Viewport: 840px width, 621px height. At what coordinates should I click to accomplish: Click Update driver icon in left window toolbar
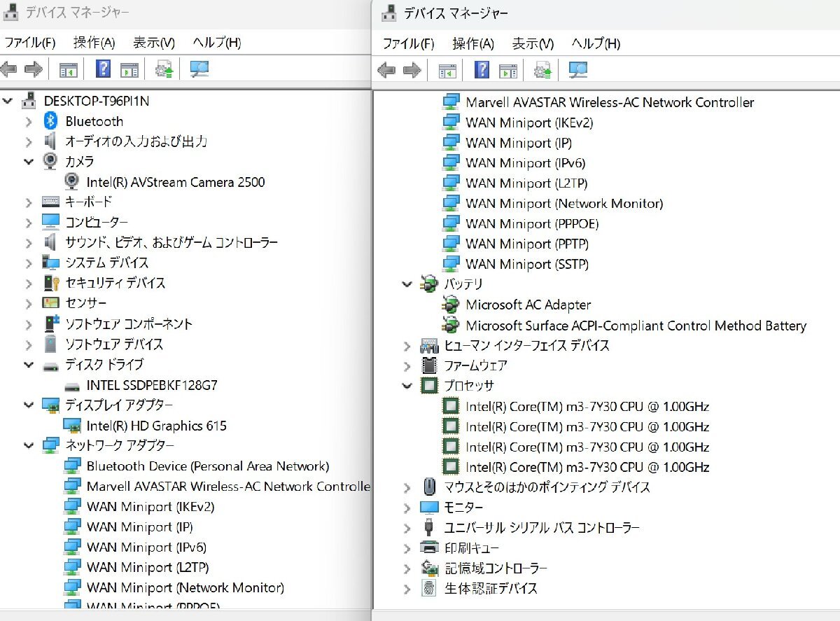pyautogui.click(x=164, y=69)
